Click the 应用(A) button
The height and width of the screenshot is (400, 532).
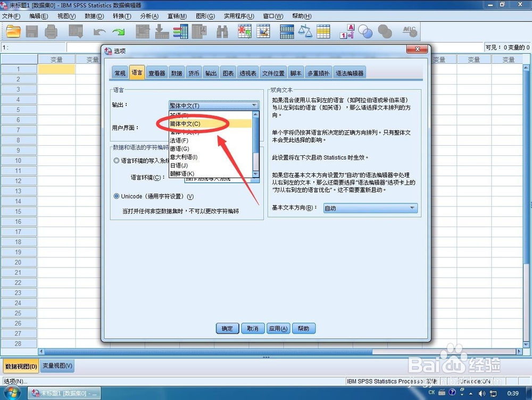tap(278, 328)
